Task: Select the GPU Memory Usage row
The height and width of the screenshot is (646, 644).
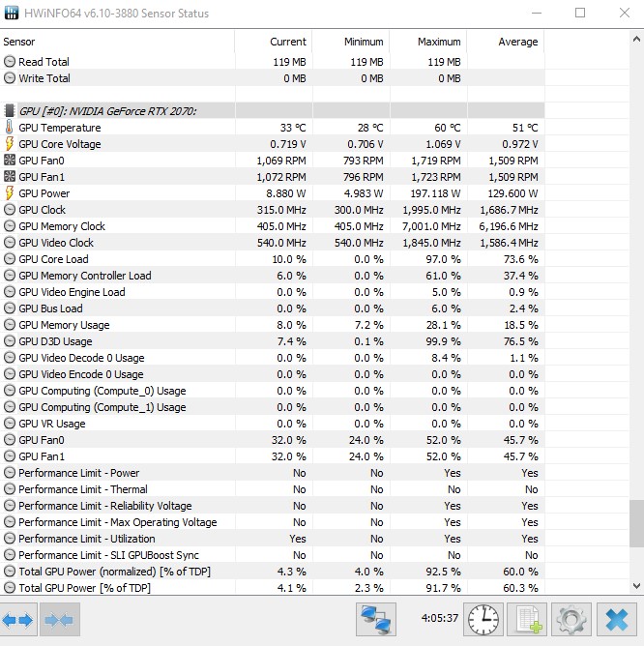Action: [273, 325]
